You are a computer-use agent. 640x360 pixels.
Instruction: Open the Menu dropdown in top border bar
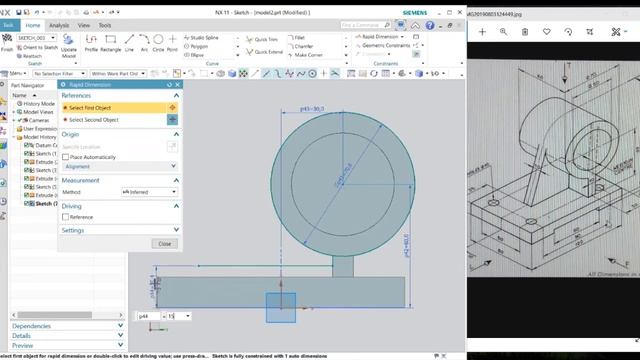pos(15,73)
